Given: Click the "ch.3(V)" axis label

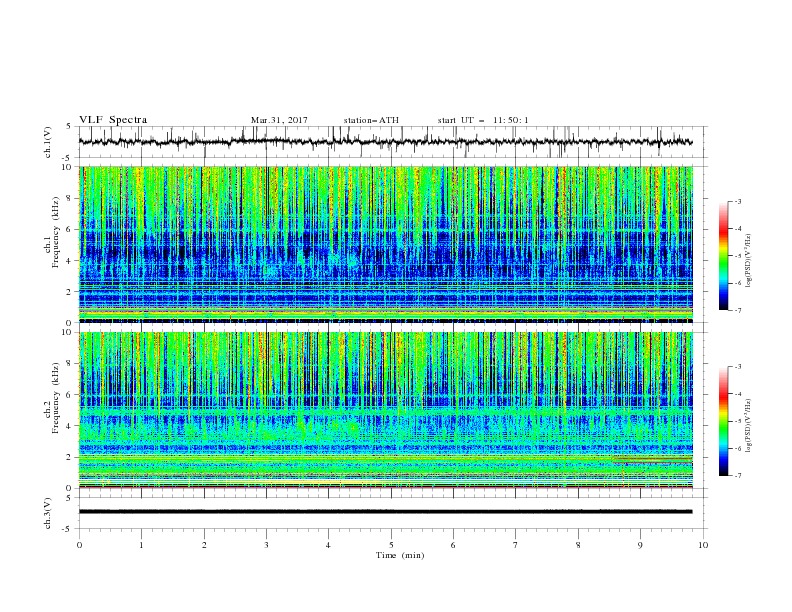Looking at the screenshot, I should tap(48, 513).
